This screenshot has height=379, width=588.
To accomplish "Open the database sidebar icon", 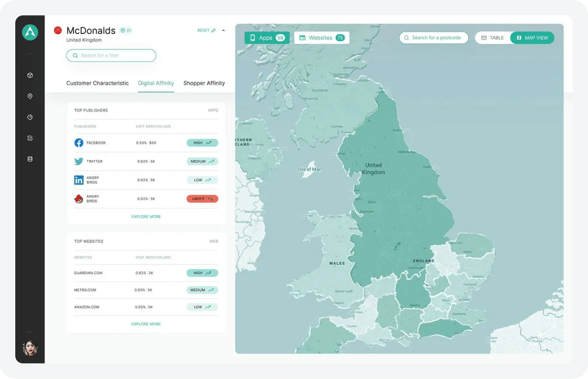I will coord(30,159).
